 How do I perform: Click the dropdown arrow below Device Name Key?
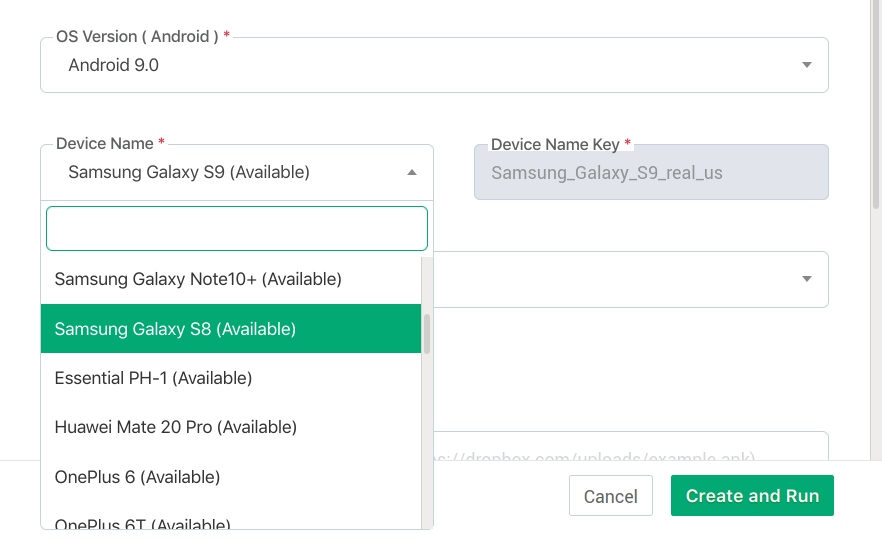(807, 279)
